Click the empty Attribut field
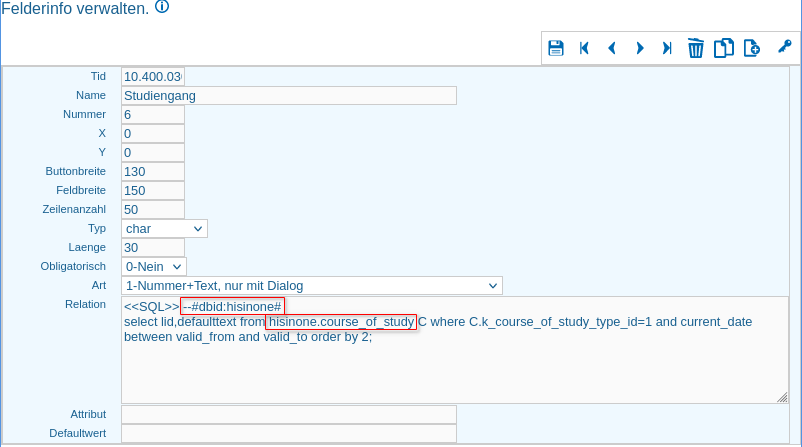The image size is (802, 447). pos(288,414)
